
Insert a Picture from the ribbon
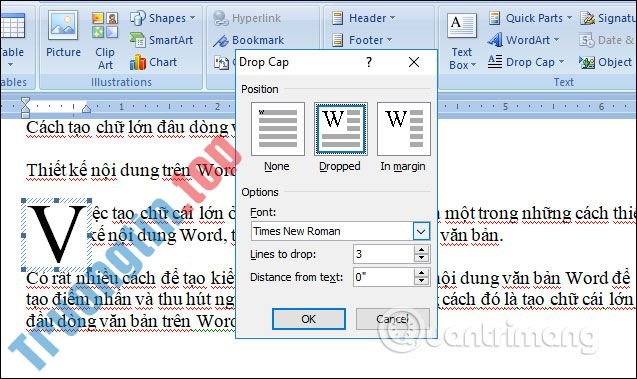pyautogui.click(x=63, y=35)
